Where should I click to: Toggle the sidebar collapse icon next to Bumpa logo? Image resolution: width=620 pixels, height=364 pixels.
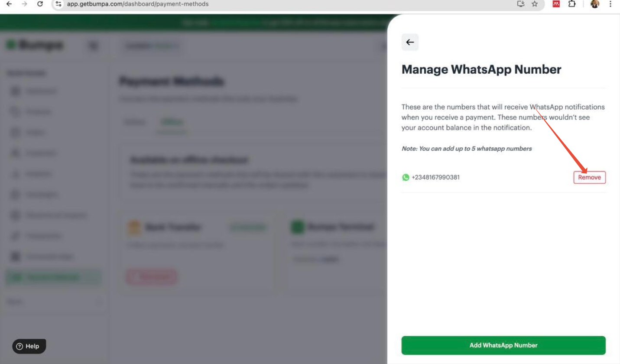[93, 45]
